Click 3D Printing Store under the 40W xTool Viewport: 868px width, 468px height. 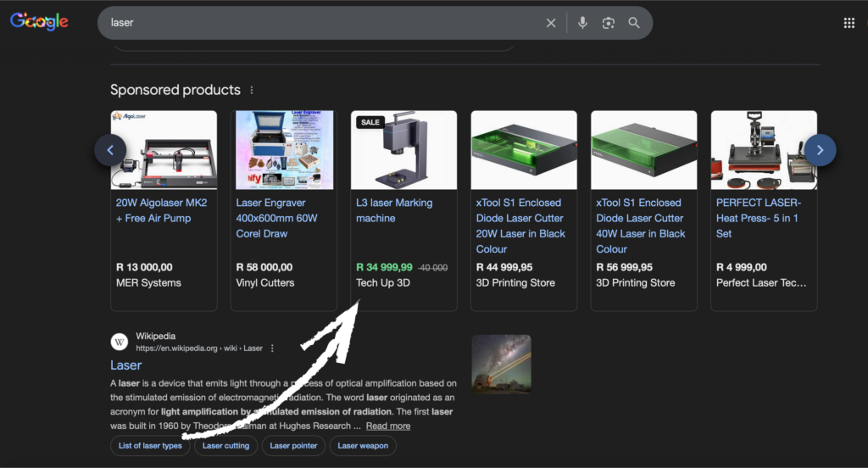636,283
